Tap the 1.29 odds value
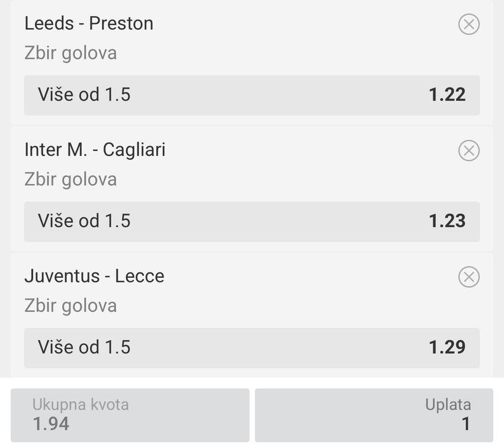The image size is (504, 444). click(447, 347)
